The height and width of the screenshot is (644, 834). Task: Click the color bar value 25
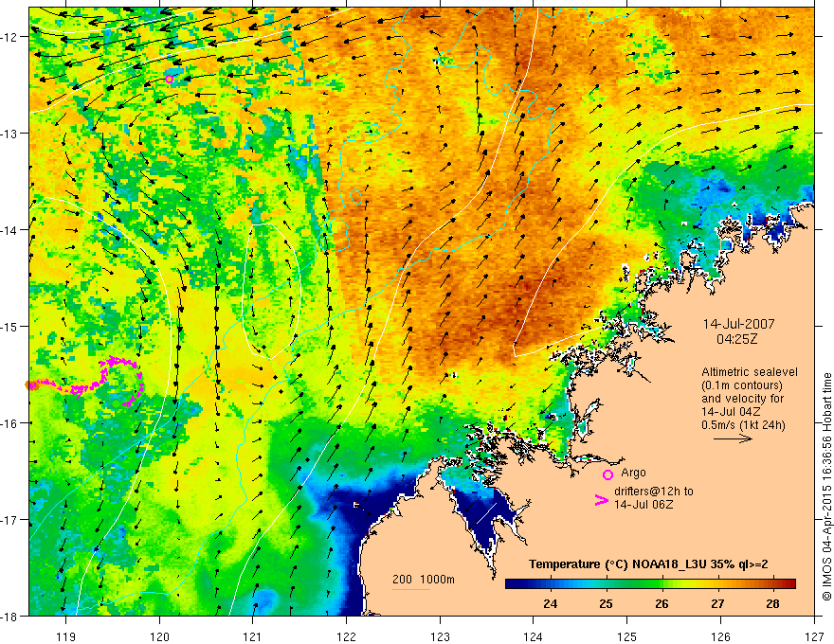[606, 603]
